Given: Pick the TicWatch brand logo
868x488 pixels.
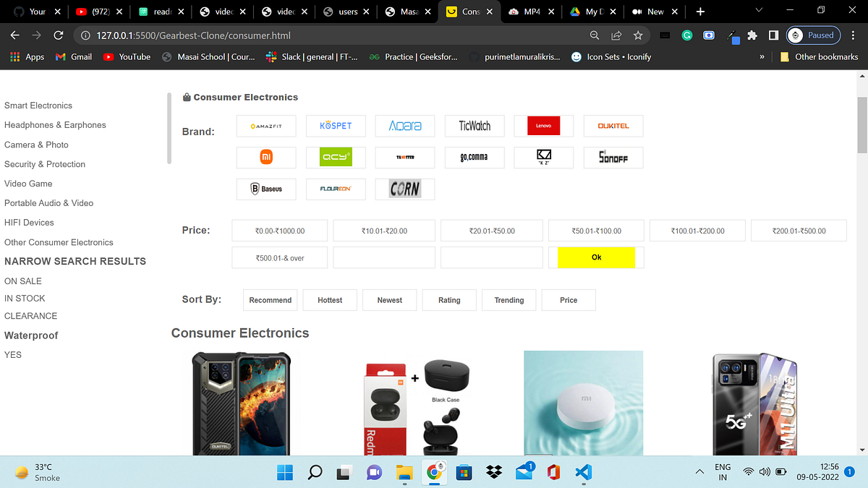Looking at the screenshot, I should [475, 126].
